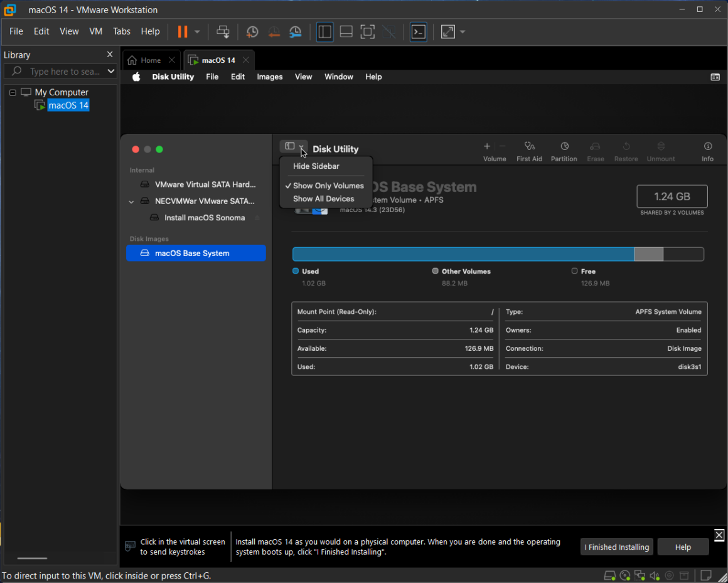Switch to the Home tab
The image size is (728, 583).
151,60
